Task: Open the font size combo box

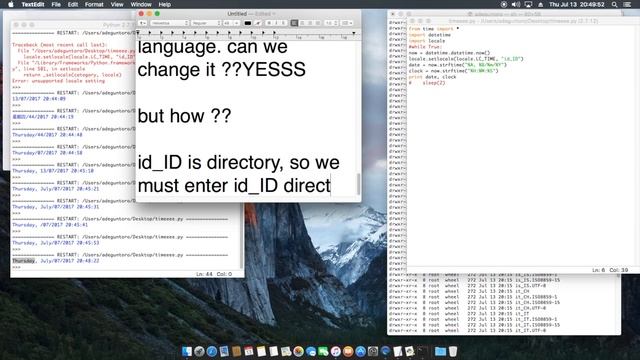Action: (x=231, y=23)
